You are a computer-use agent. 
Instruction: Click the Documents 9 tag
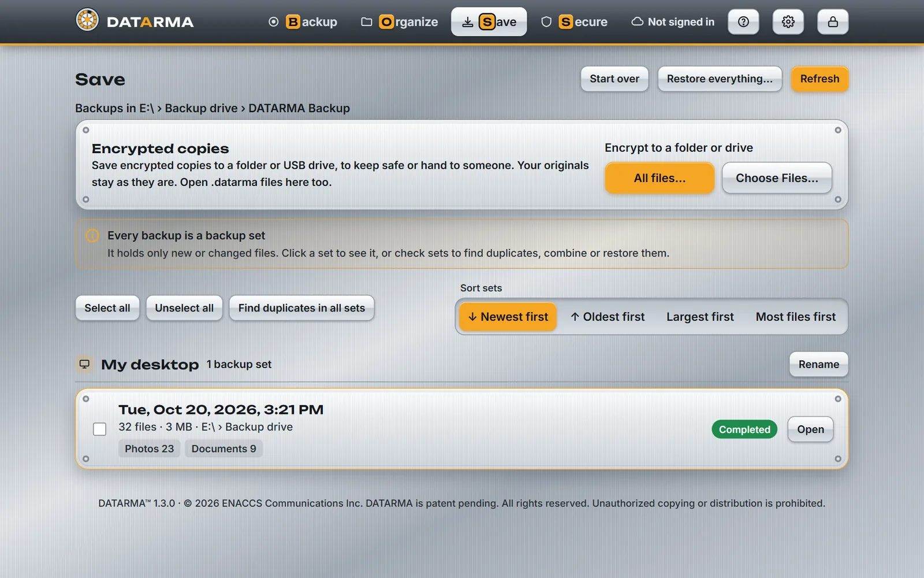223,449
